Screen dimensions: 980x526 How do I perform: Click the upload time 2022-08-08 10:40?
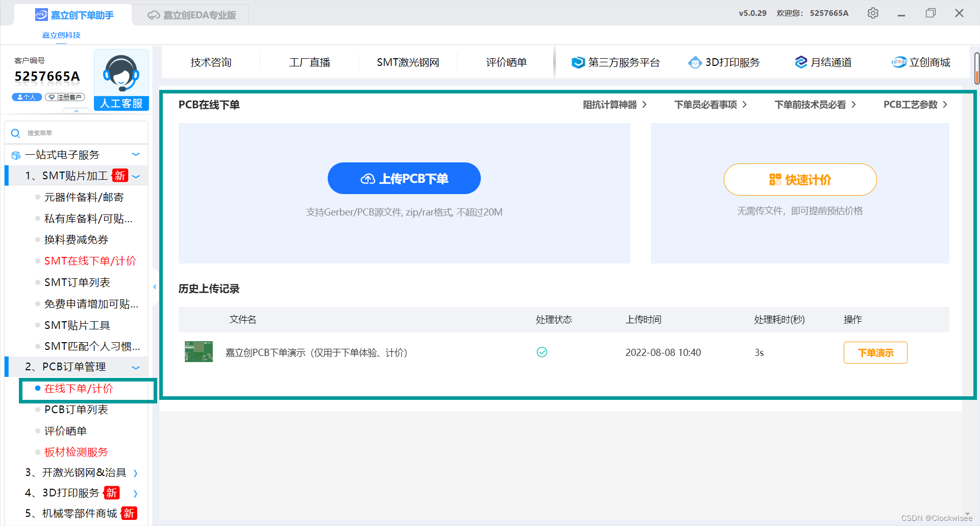pyautogui.click(x=663, y=352)
